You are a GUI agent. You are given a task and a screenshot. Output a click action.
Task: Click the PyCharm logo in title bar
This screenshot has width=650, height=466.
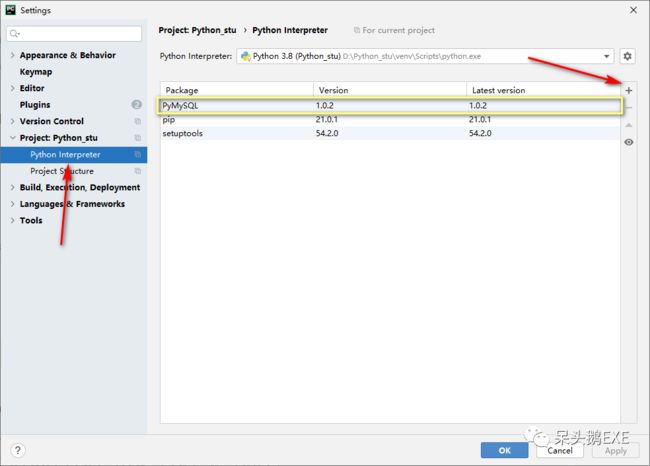point(10,10)
